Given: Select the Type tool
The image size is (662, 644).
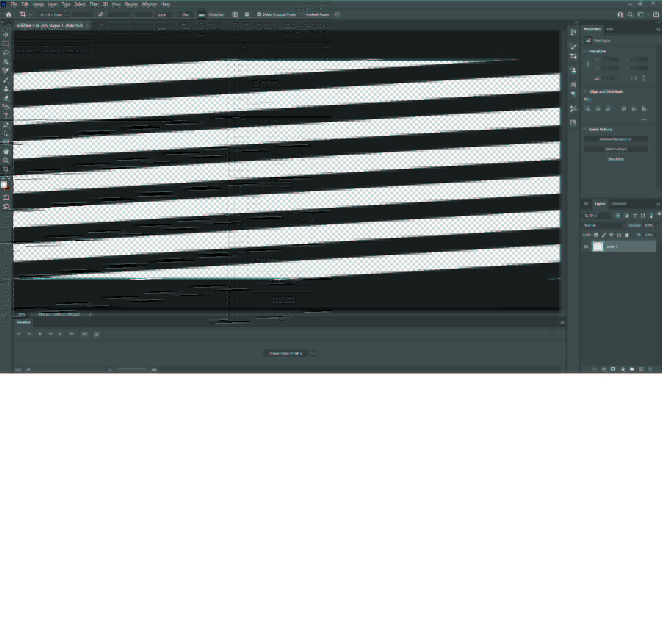Looking at the screenshot, I should pyautogui.click(x=6, y=116).
